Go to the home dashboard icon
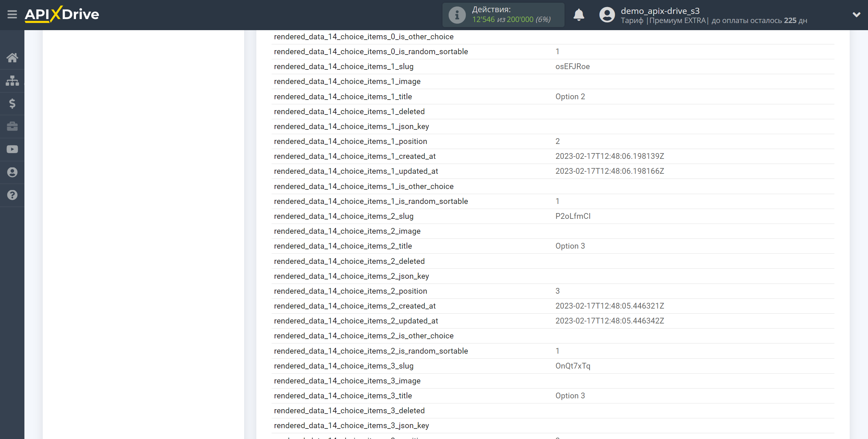 (x=12, y=58)
